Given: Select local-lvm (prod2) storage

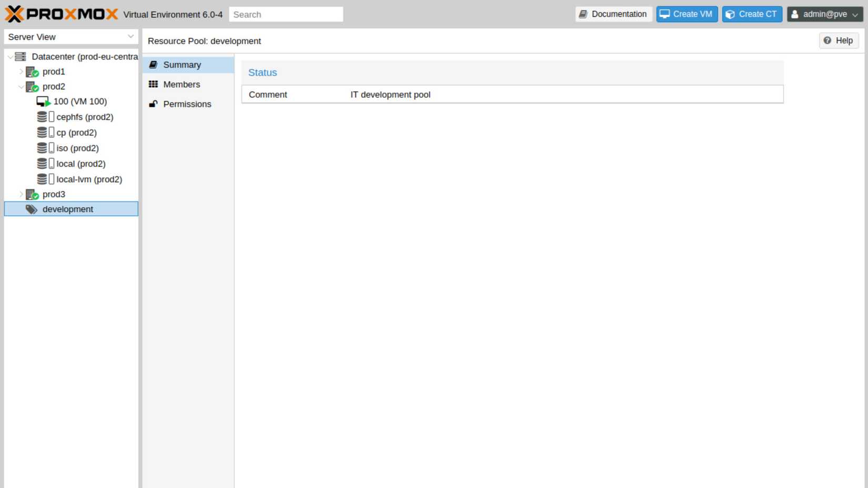Looking at the screenshot, I should click(x=89, y=179).
